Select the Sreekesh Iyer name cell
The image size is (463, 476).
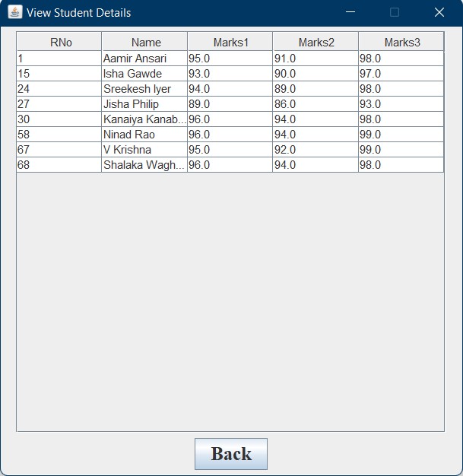click(x=144, y=89)
